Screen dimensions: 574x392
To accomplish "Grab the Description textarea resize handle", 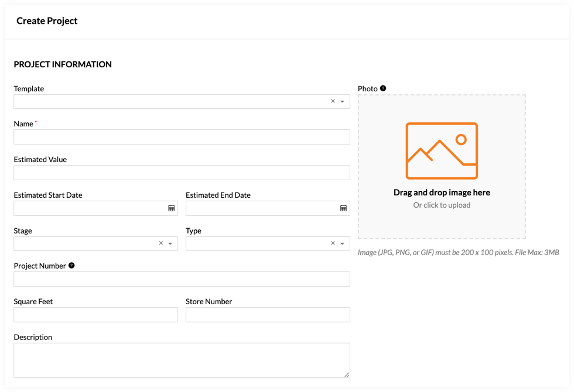I will [347, 374].
